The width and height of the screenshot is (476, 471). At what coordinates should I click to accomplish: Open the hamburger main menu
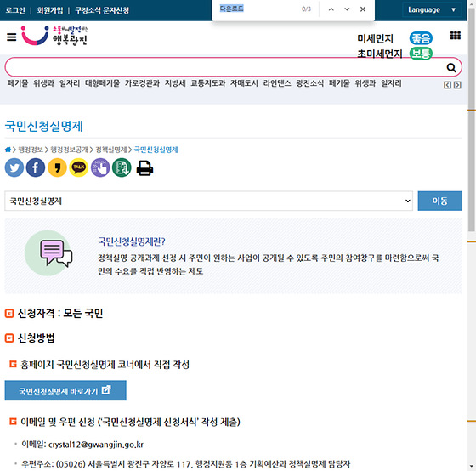[12, 37]
